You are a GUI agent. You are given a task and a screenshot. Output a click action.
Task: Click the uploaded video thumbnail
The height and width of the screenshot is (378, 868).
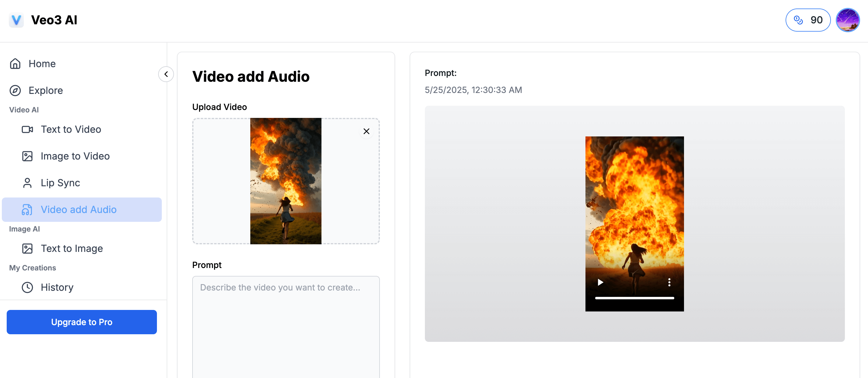click(286, 181)
